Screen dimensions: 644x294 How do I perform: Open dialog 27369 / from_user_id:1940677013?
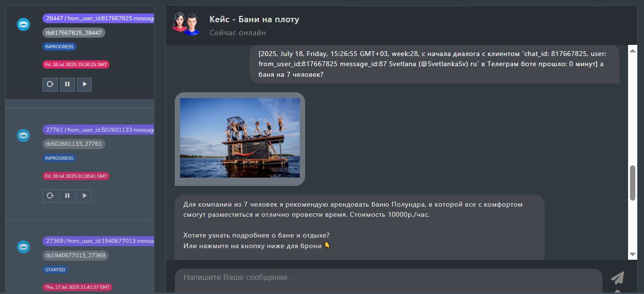(x=98, y=241)
